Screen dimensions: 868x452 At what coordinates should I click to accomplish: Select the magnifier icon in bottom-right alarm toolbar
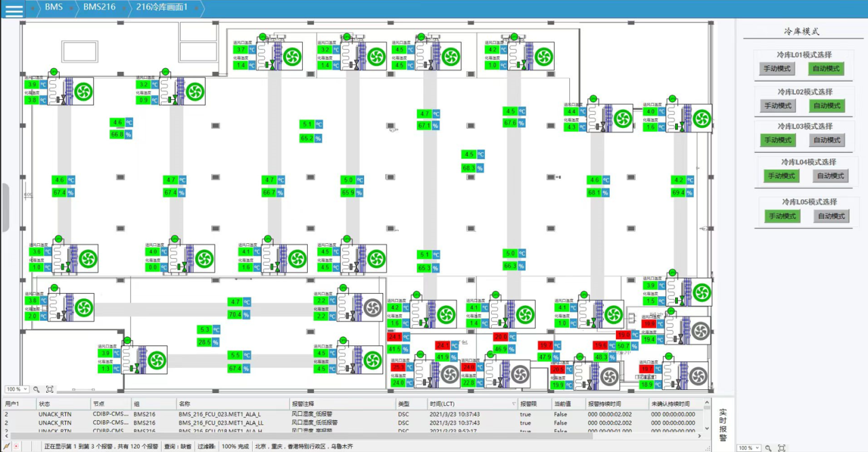pos(768,448)
